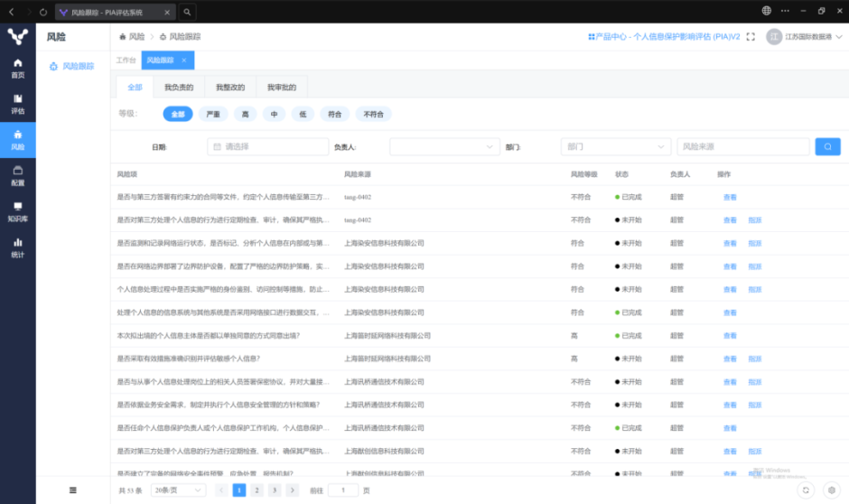Go to page 2 in pagination
849x504 pixels.
coord(257,490)
